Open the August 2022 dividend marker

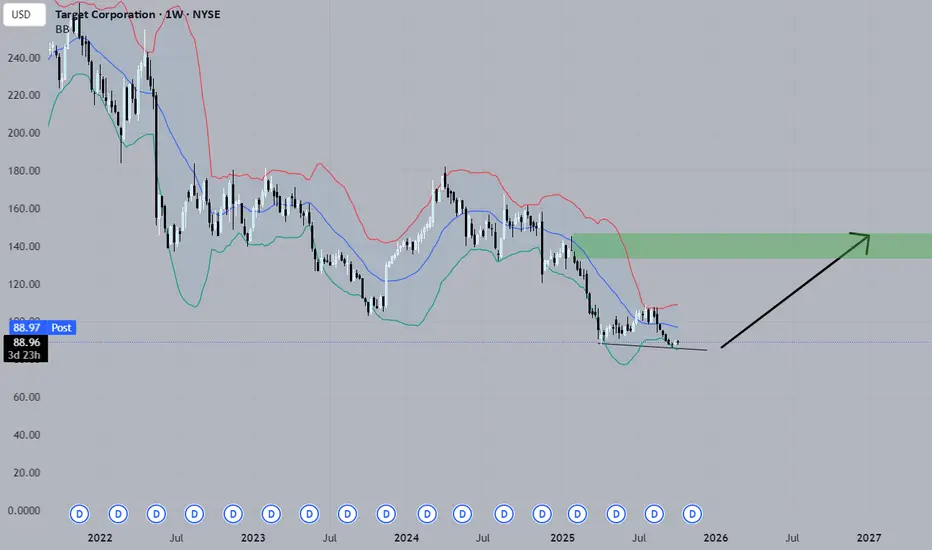(x=194, y=514)
